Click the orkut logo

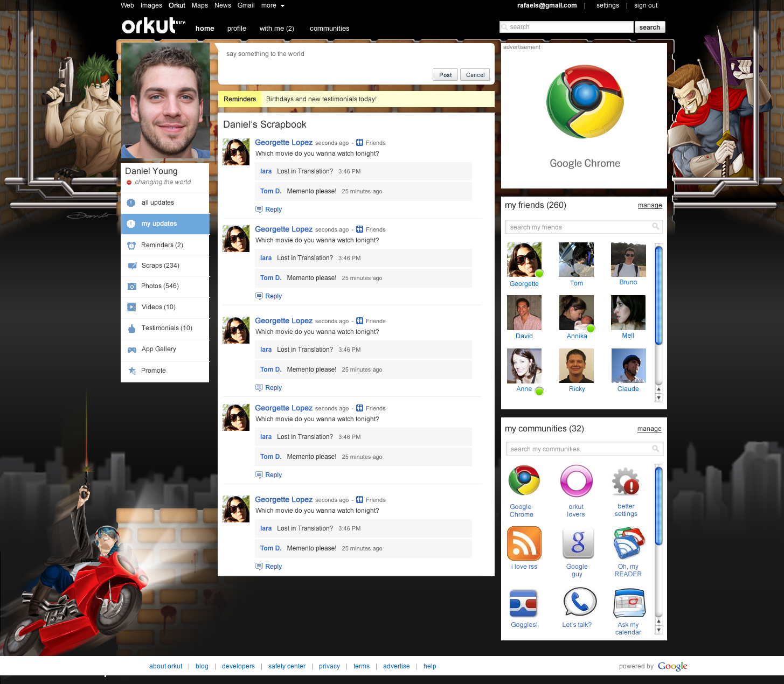tap(154, 25)
